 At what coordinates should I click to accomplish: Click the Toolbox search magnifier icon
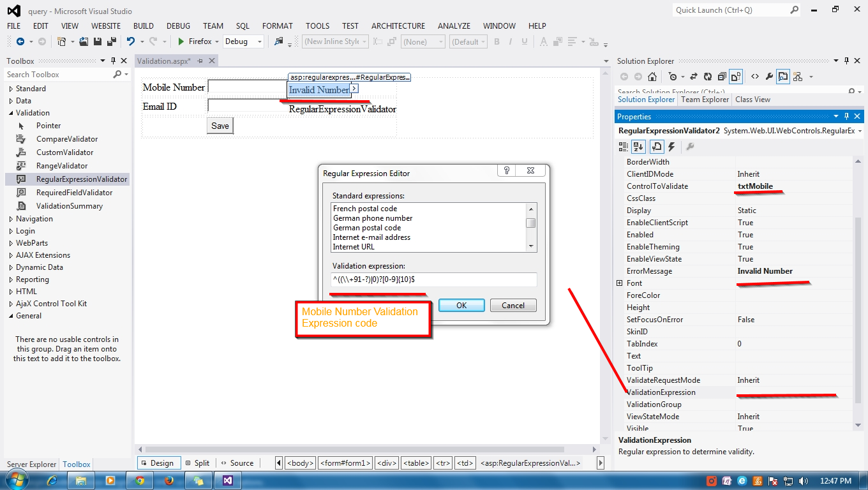pyautogui.click(x=117, y=74)
